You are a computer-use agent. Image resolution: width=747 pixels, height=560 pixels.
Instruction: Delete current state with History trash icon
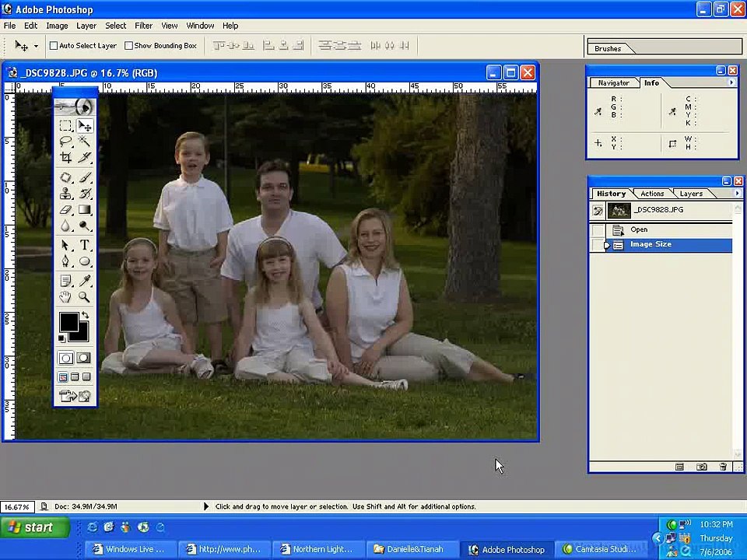point(723,467)
